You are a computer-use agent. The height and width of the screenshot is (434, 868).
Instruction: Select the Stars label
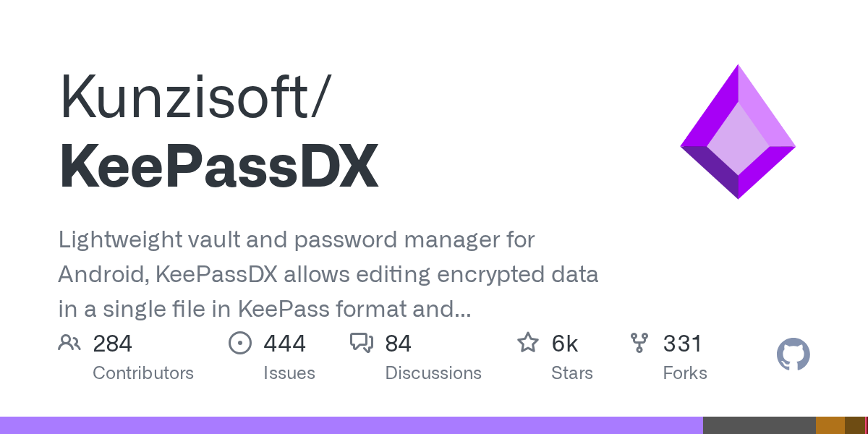(x=572, y=373)
